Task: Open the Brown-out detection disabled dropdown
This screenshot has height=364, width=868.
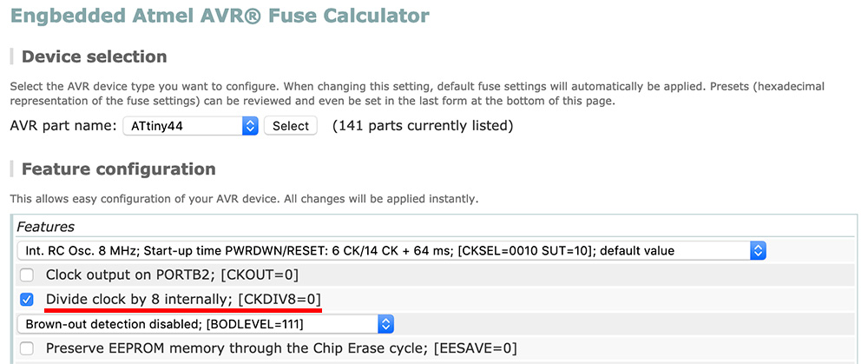Action: point(206,324)
